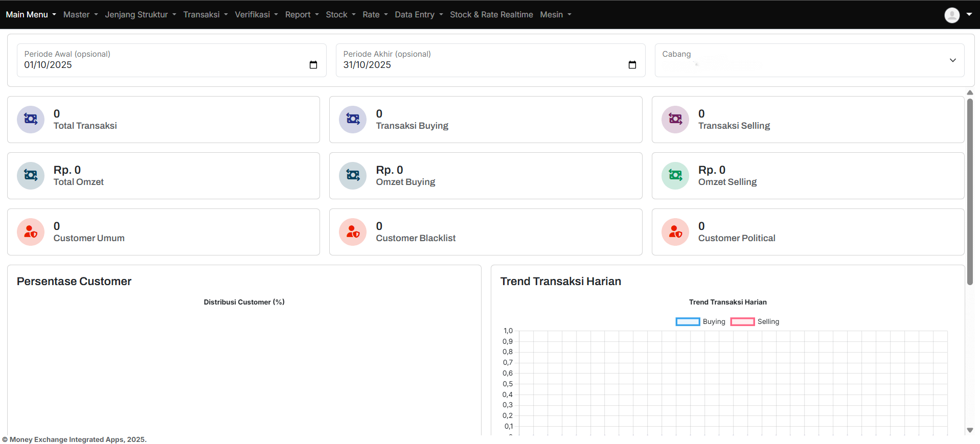980x444 pixels.
Task: Click the Periode Awal date field
Action: point(153,65)
